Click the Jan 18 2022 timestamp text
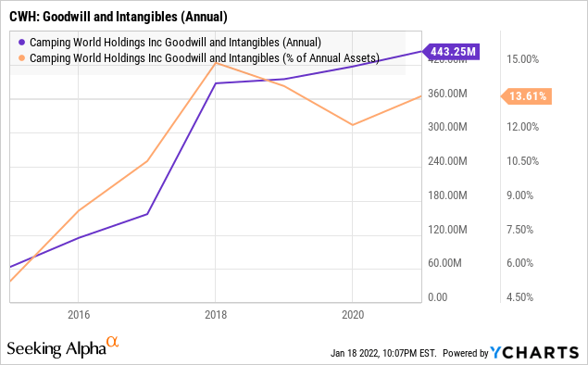 (383, 353)
